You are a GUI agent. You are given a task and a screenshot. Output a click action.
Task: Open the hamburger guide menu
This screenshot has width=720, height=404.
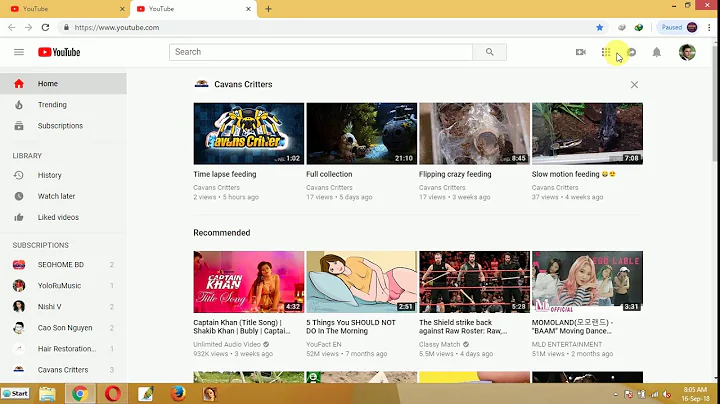19,52
